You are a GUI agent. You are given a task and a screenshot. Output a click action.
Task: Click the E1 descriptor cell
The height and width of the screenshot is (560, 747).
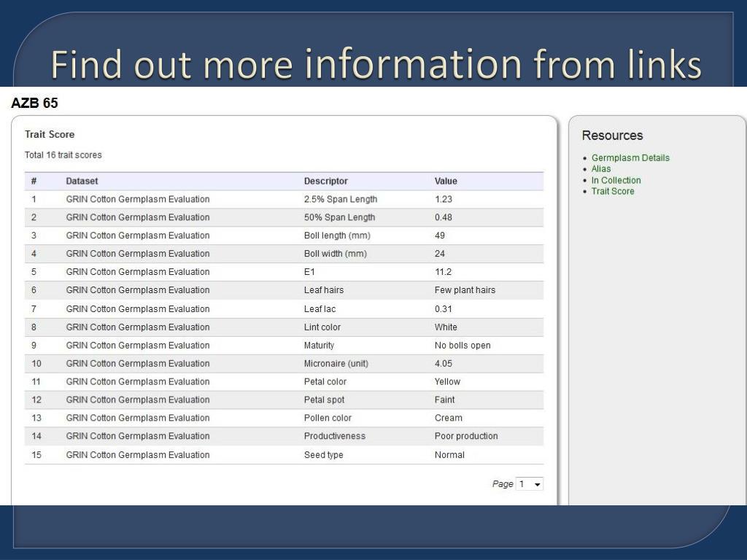coord(309,272)
